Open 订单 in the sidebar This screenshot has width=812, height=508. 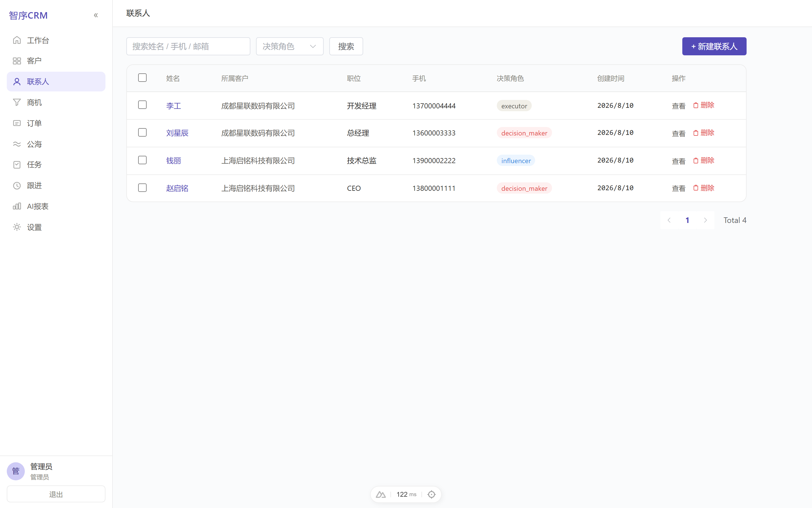[56, 123]
